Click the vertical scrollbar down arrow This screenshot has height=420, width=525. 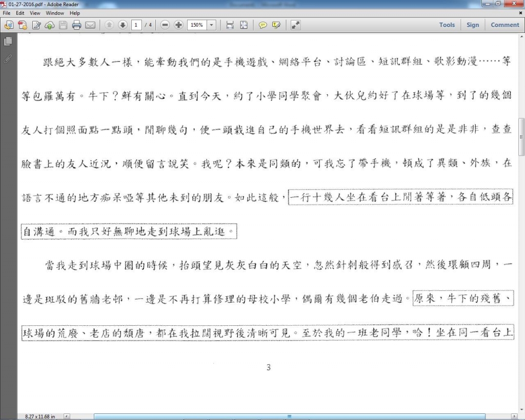[x=521, y=410]
